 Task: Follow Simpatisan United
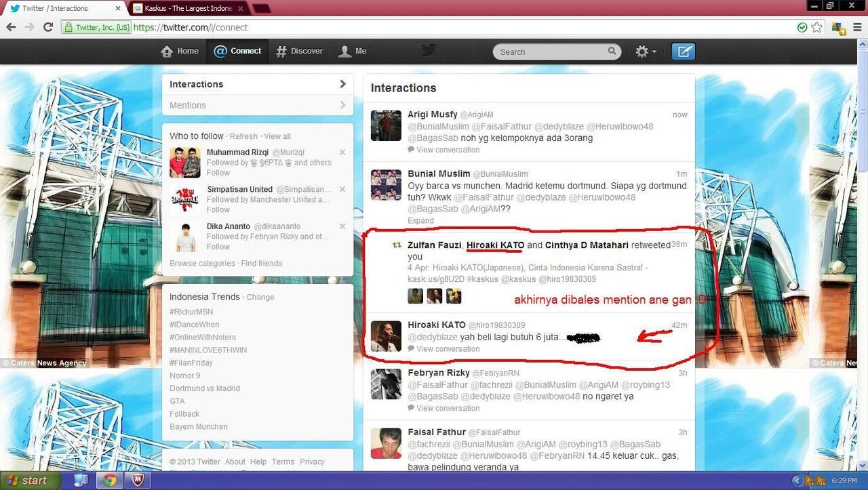coord(218,209)
